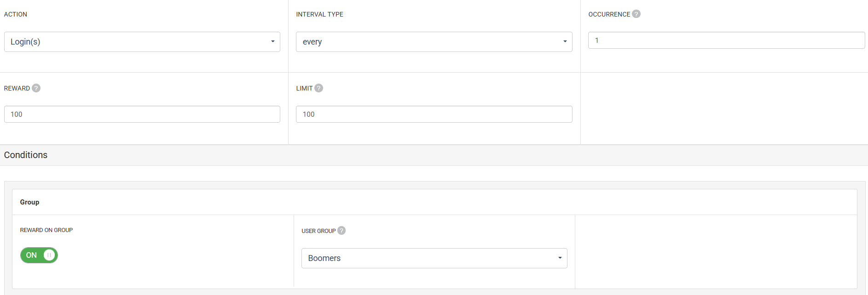
Task: Select the Limit value input box
Action: [434, 114]
